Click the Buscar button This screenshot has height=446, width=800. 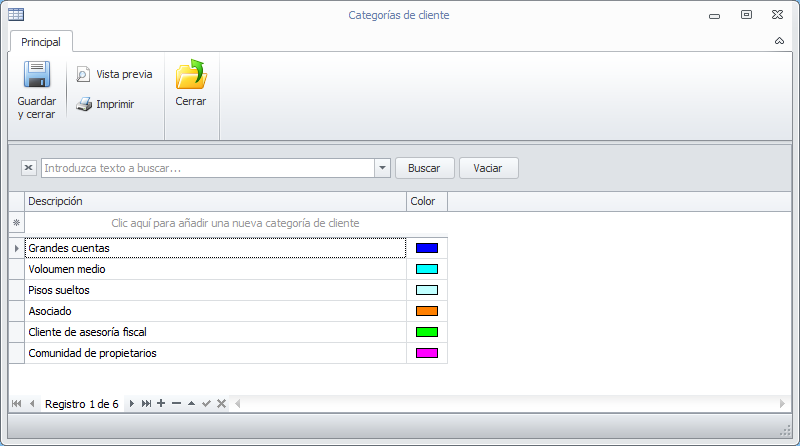click(x=424, y=168)
